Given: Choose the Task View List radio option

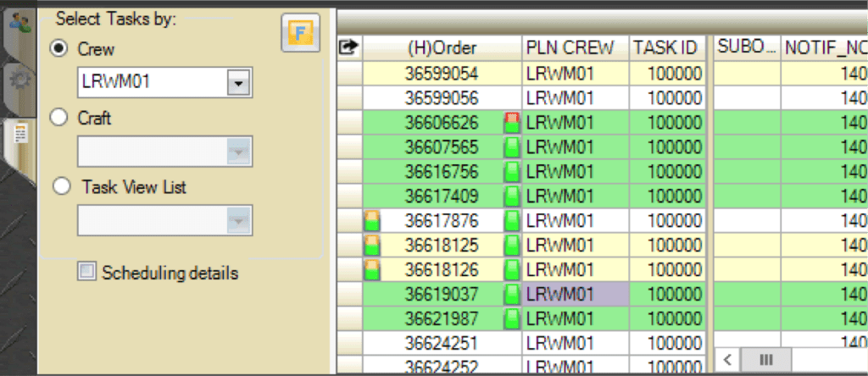Looking at the screenshot, I should (x=59, y=187).
